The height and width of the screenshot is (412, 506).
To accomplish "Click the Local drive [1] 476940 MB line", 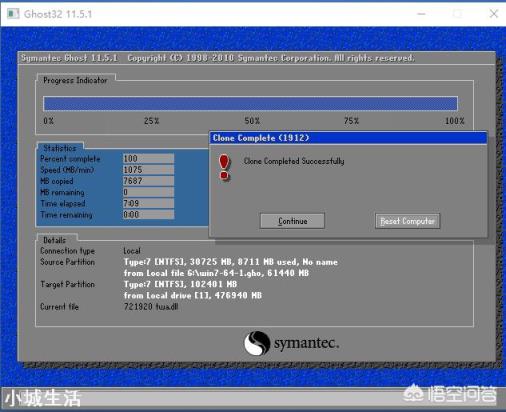I will (x=193, y=295).
